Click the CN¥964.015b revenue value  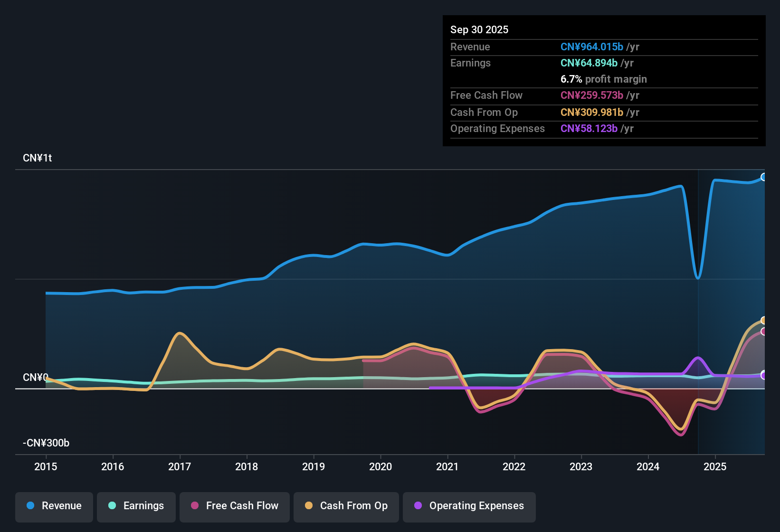coord(592,47)
